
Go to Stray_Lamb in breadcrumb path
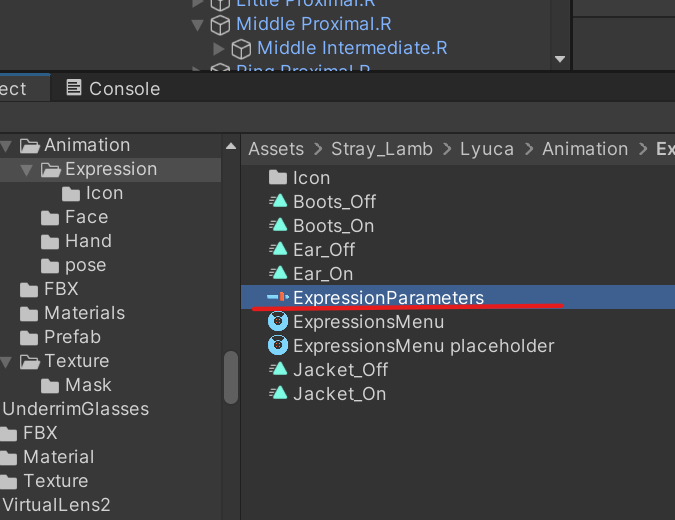tap(382, 149)
